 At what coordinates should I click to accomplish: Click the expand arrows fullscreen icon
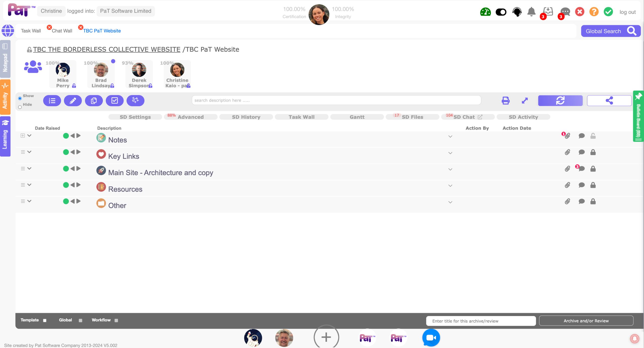525,101
